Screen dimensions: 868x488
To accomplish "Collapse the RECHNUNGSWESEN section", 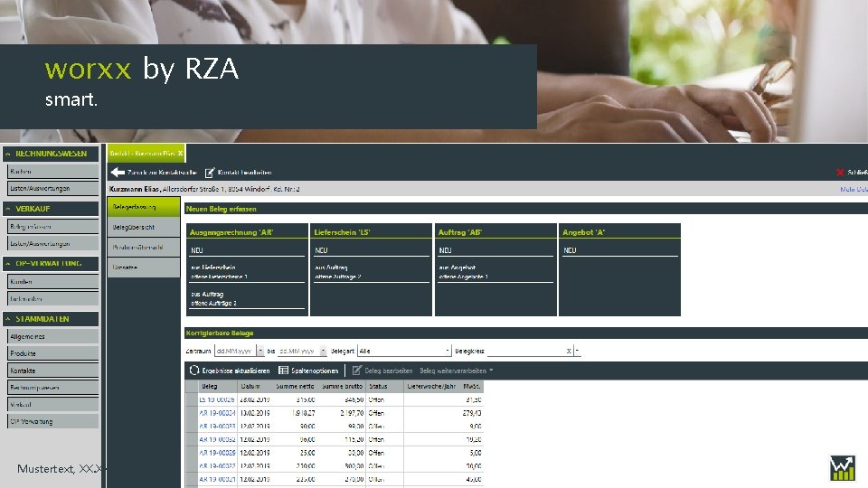I will 8,154.
